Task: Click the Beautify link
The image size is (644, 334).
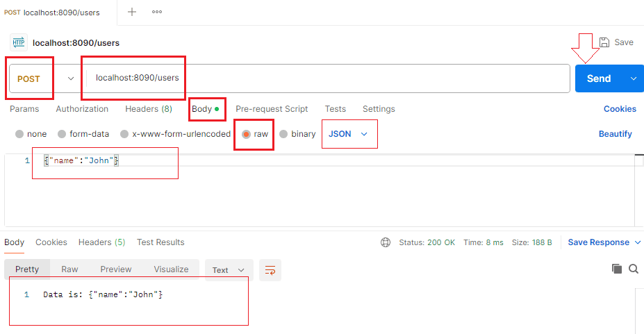Action: point(615,134)
